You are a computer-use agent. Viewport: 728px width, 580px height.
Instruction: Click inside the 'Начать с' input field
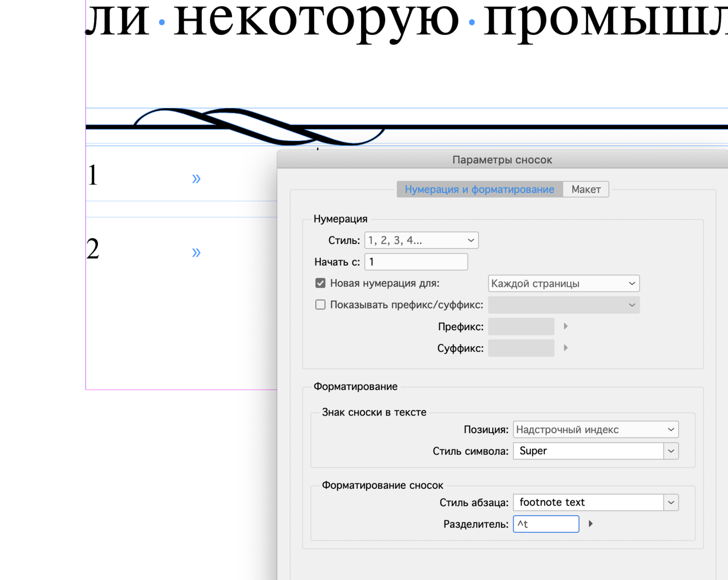pos(415,261)
